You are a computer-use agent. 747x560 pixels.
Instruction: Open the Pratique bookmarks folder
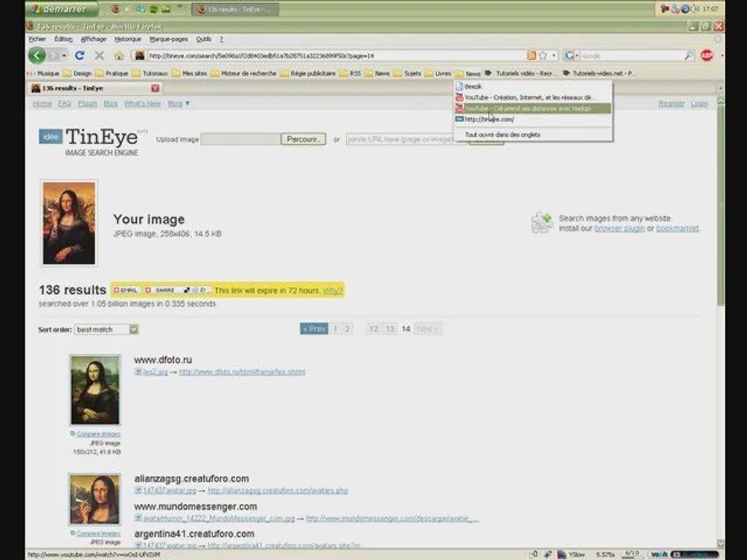click(112, 73)
